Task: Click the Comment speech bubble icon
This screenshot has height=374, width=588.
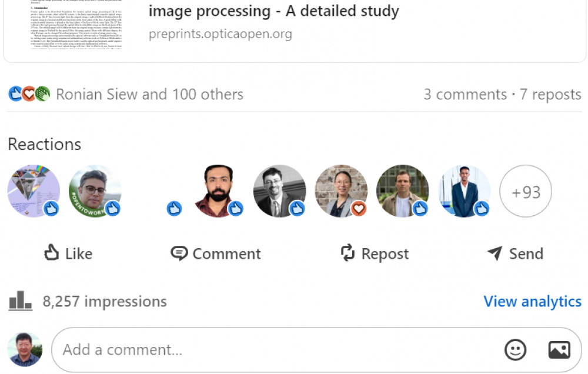Action: point(179,253)
